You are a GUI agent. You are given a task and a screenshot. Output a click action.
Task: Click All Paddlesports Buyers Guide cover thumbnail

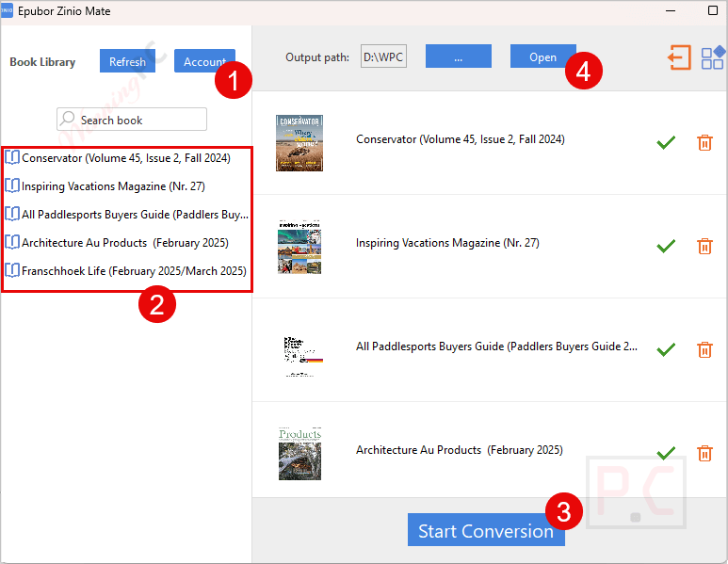click(302, 356)
